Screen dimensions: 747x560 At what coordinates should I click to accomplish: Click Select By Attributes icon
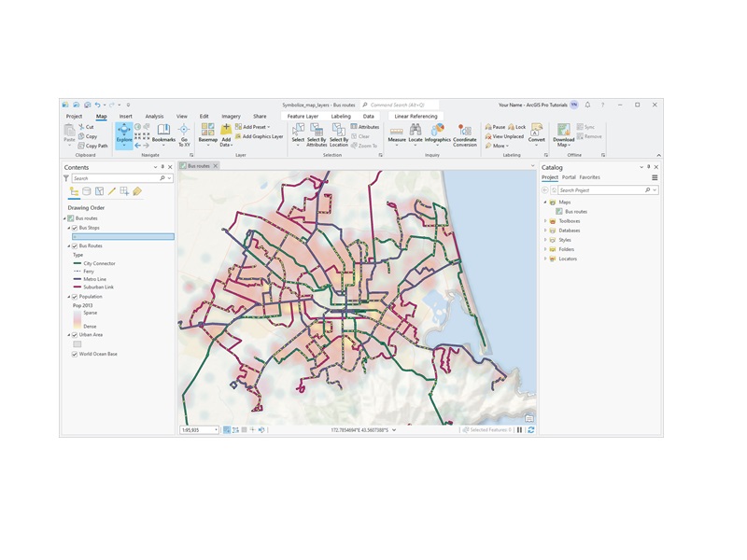pyautogui.click(x=317, y=133)
